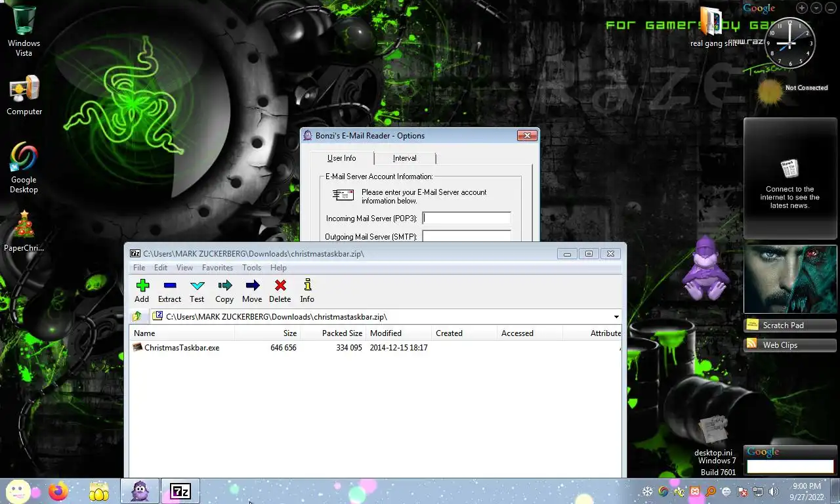Expand the 7-Zip address path dropdown

[616, 317]
